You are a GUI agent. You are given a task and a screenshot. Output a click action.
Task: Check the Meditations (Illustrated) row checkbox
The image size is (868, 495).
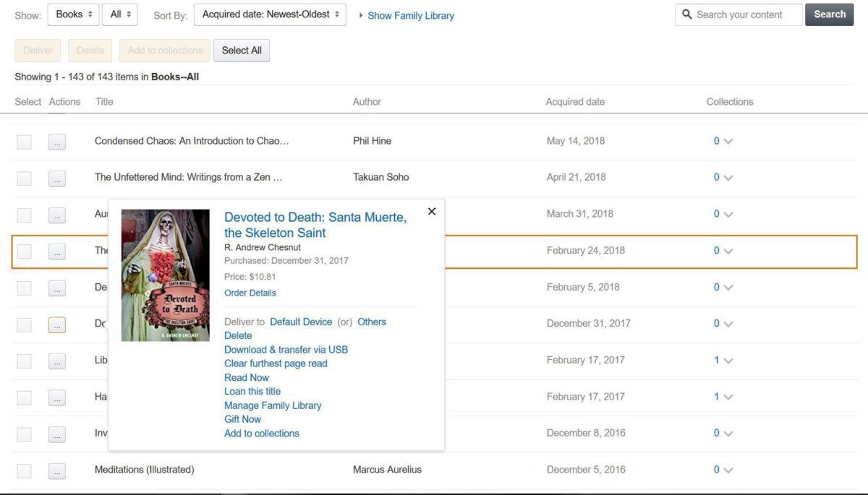pos(25,470)
